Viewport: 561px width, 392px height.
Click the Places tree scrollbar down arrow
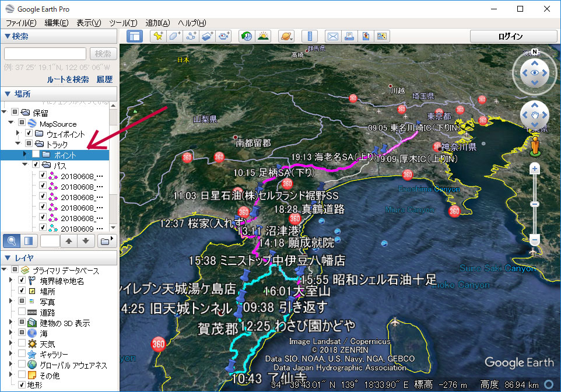pos(113,228)
